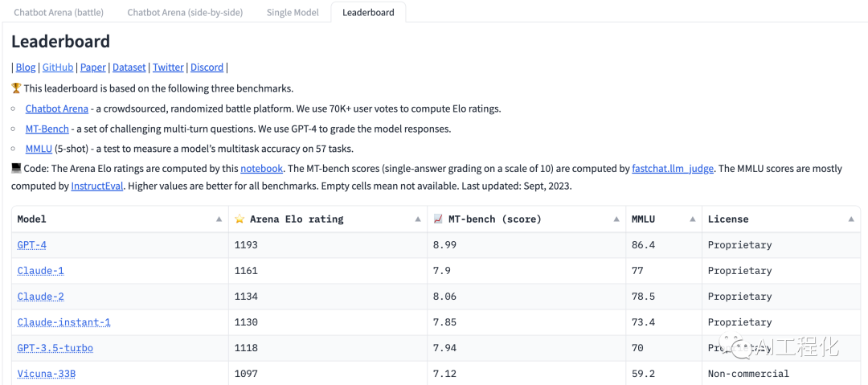Open the notebook link for Elo code

(262, 169)
